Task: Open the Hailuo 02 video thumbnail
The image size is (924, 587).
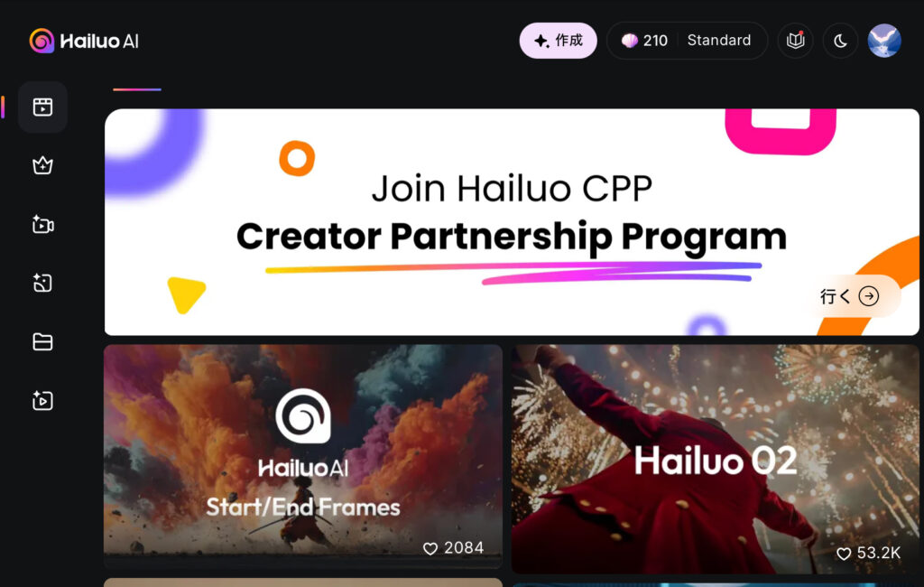Action: click(x=715, y=459)
